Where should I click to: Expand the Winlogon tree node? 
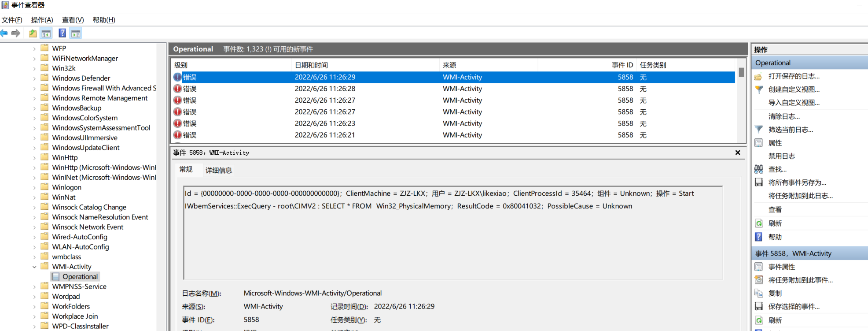[x=34, y=188]
